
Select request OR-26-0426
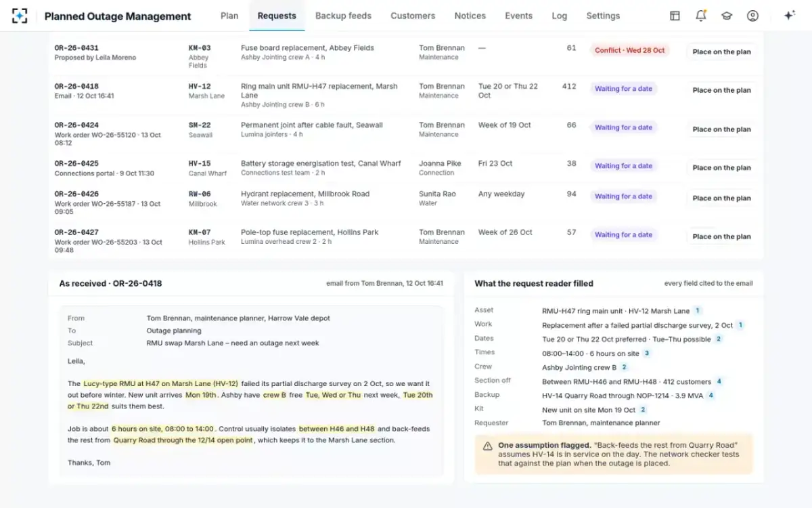pos(76,194)
